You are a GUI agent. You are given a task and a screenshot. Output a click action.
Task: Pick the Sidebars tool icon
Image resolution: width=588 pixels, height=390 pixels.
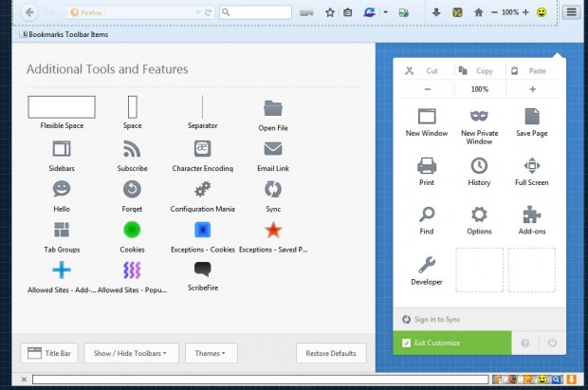pos(62,149)
